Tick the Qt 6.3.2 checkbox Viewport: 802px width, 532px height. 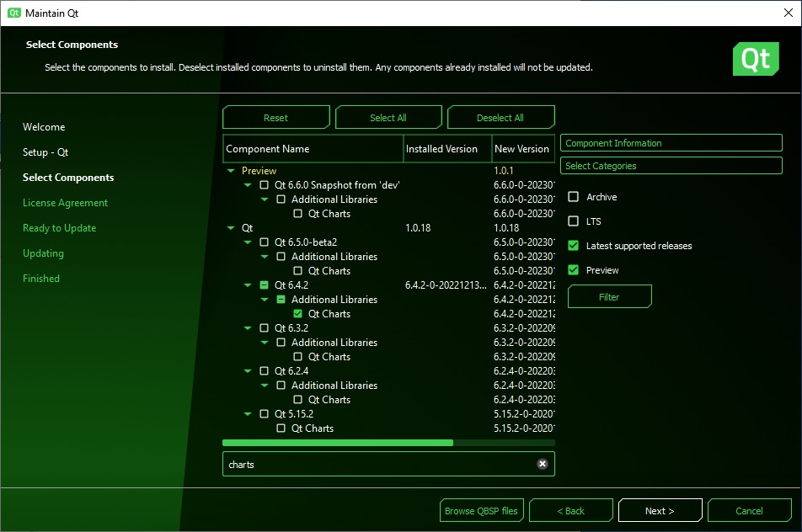(x=264, y=327)
